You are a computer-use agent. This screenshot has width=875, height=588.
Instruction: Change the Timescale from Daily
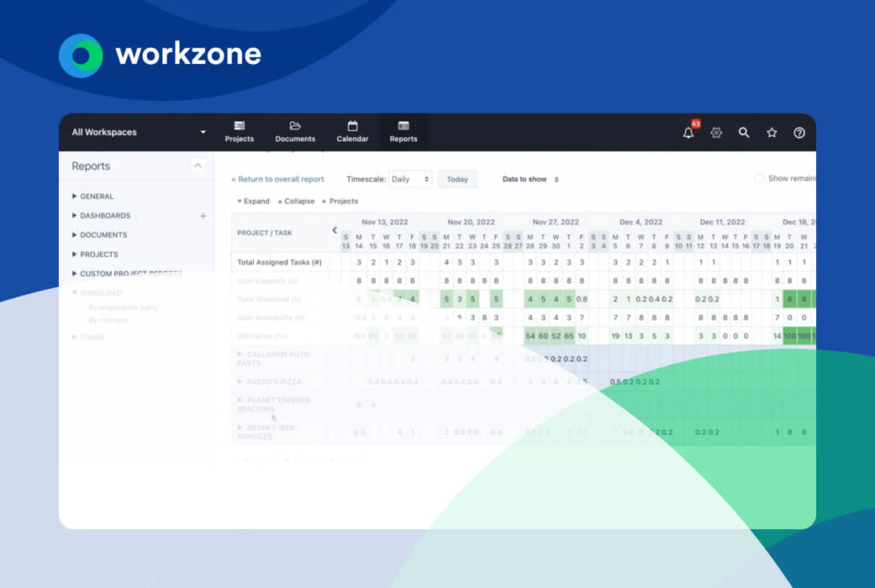point(409,179)
